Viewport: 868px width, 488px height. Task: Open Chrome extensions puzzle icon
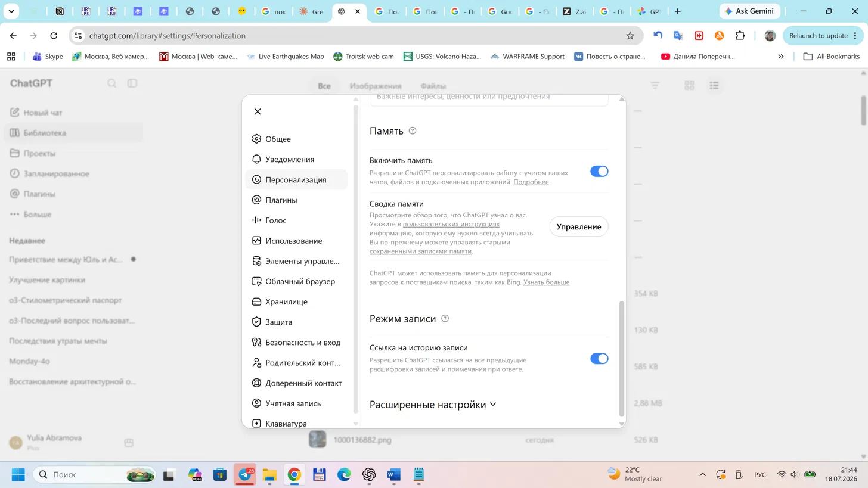[740, 36]
